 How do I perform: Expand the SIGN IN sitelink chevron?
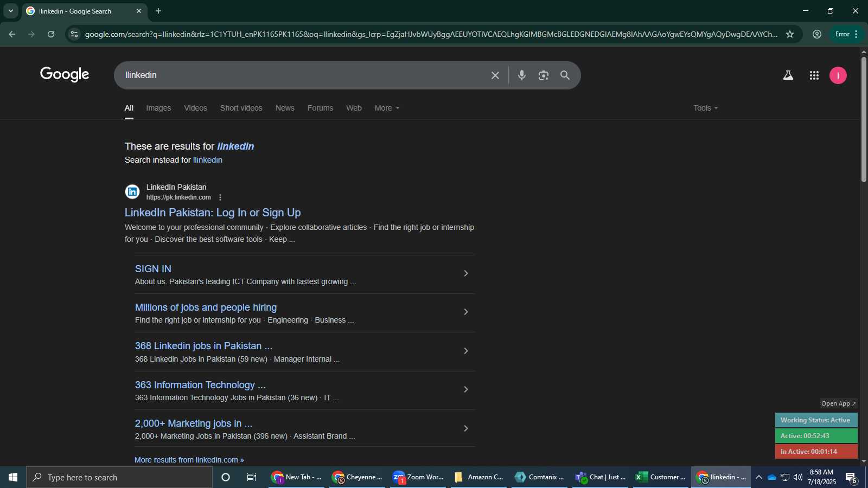click(465, 273)
